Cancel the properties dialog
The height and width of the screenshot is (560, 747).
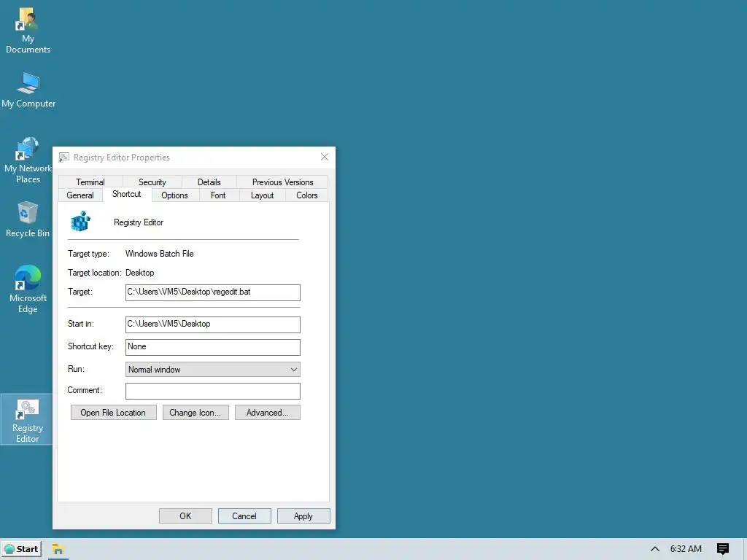tap(244, 516)
